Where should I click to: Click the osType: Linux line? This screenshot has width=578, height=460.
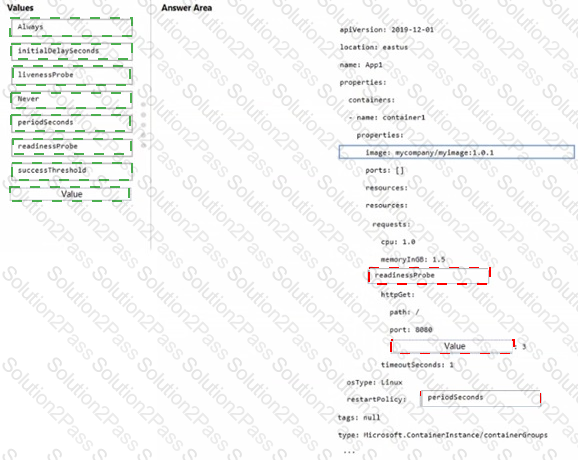[374, 383]
